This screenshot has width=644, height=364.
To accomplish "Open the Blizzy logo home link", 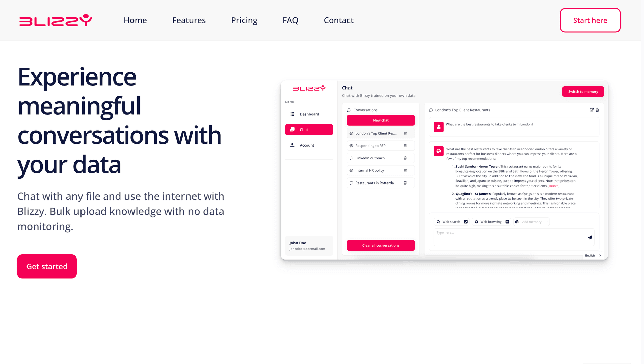I will 56,20.
